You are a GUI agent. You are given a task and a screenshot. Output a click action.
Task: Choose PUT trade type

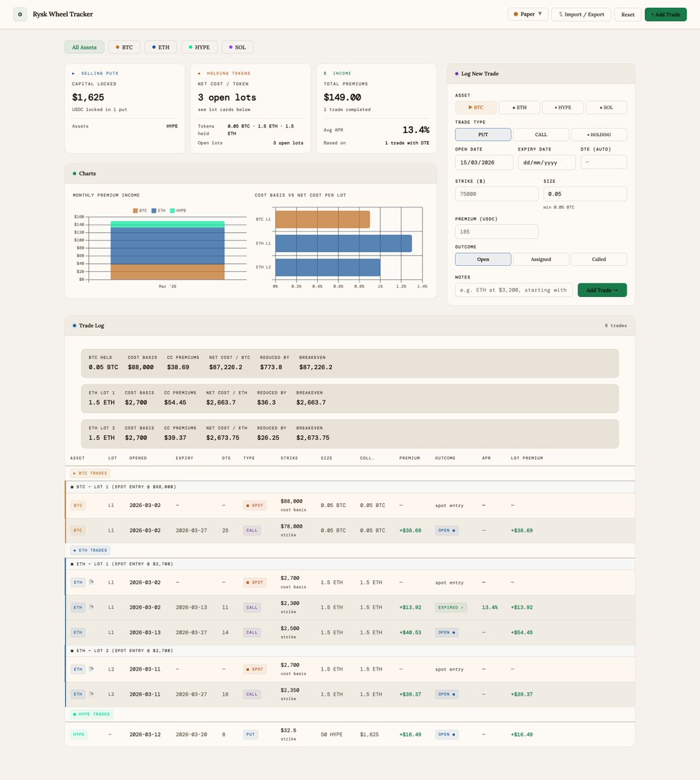pyautogui.click(x=483, y=135)
